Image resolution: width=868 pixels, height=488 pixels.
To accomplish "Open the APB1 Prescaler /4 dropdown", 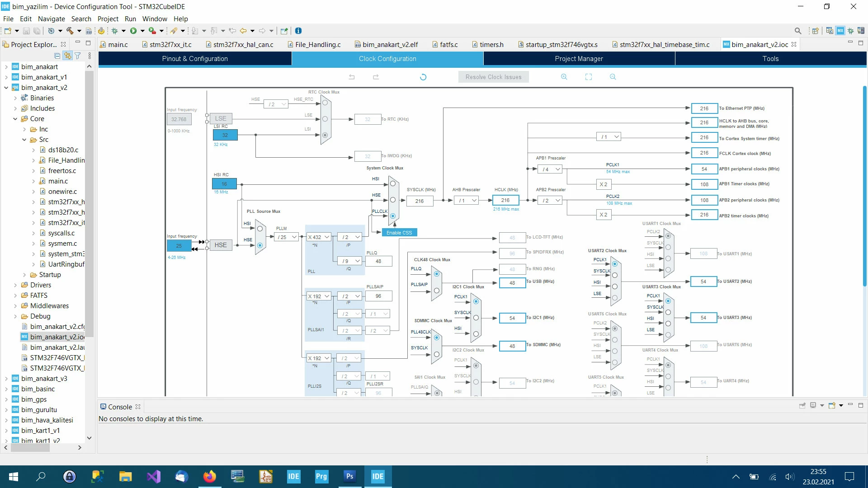I will click(x=551, y=169).
